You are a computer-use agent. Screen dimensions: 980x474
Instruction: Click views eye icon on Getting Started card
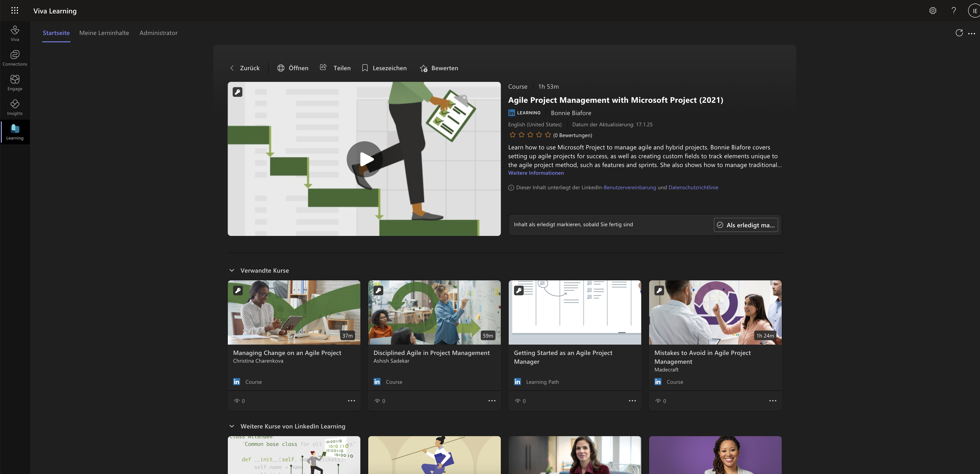pos(517,401)
